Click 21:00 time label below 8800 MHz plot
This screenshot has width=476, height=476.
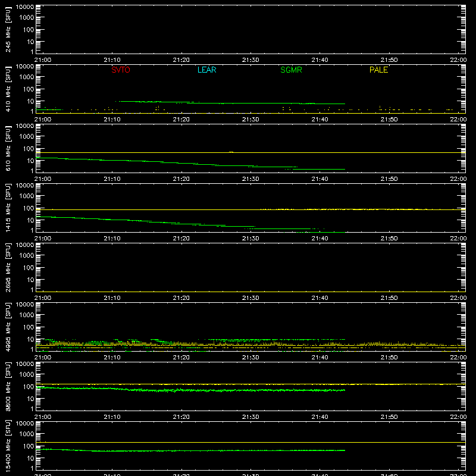pyautogui.click(x=43, y=417)
